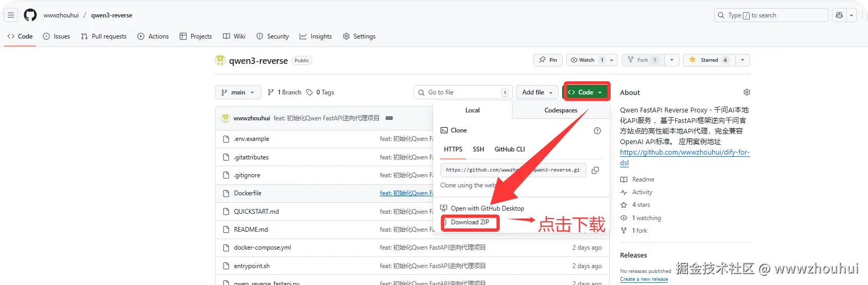Image resolution: width=868 pixels, height=285 pixels.
Task: Open the .env.example file
Action: tap(251, 139)
